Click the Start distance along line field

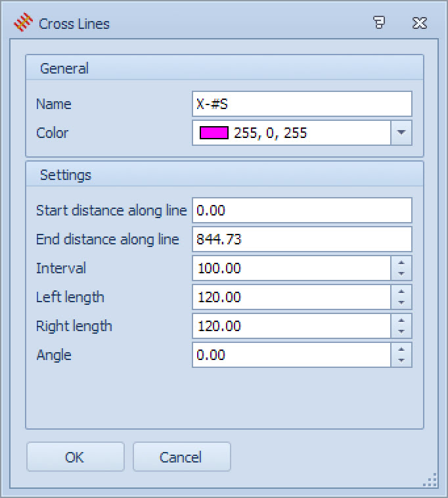pos(302,210)
